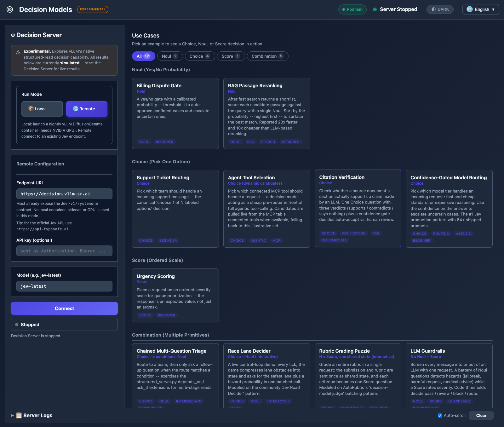This screenshot has height=427, width=504.
Task: Click the MCP tag on Agent Tool Selection
Action: 277,241
